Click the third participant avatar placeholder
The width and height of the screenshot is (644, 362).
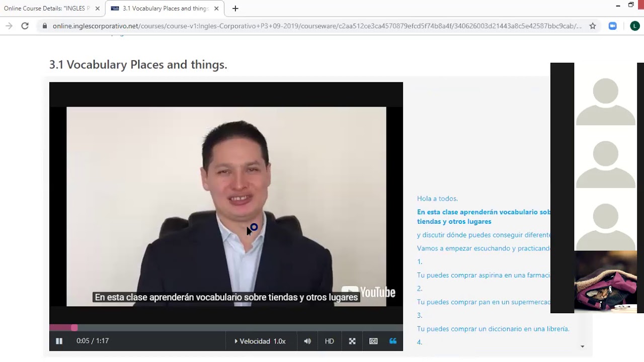[605, 226]
